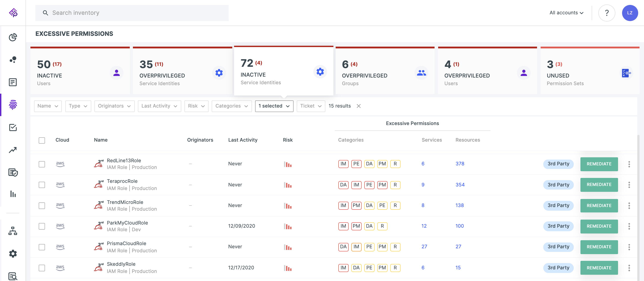Open the three-dot menu for ParkMyCloudRole
This screenshot has width=644, height=281.
click(629, 226)
